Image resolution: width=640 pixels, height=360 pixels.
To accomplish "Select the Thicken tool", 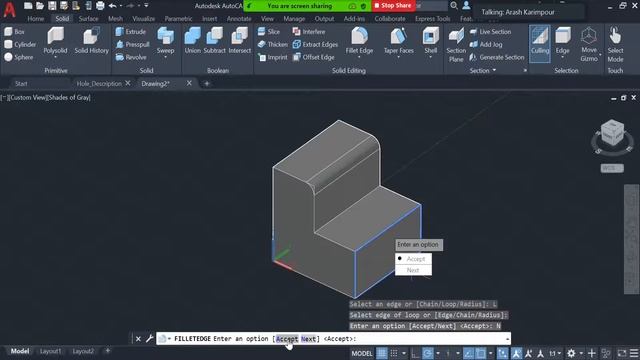I will 273,44.
